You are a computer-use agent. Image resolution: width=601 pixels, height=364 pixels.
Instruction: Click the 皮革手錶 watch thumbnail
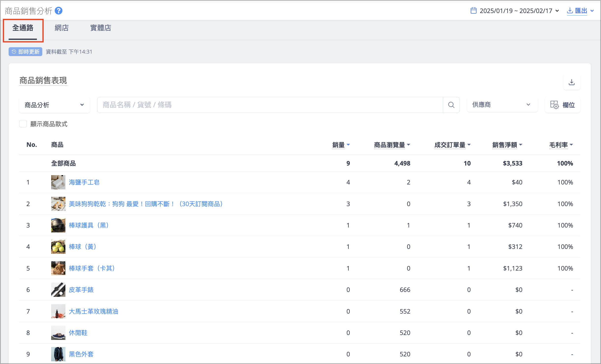pos(58,290)
